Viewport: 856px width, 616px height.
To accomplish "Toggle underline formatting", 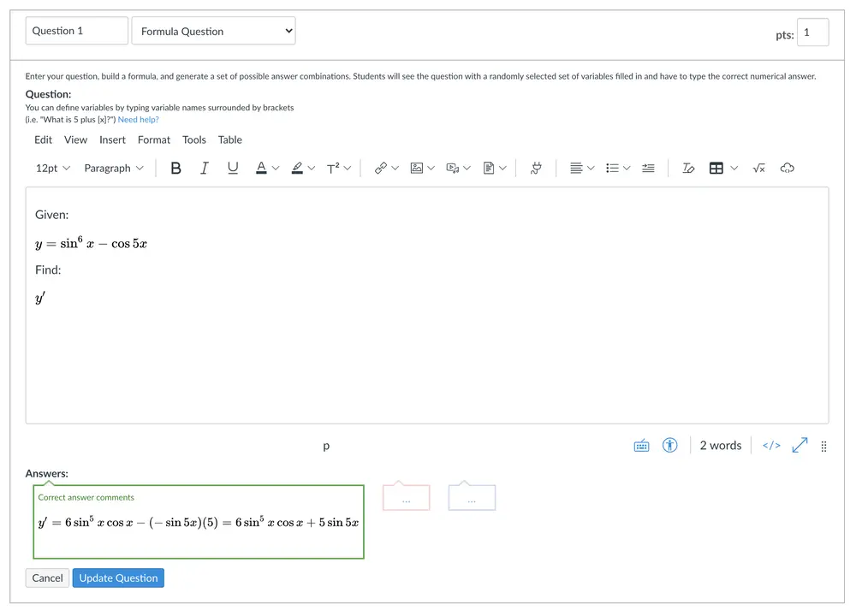I will (x=233, y=168).
